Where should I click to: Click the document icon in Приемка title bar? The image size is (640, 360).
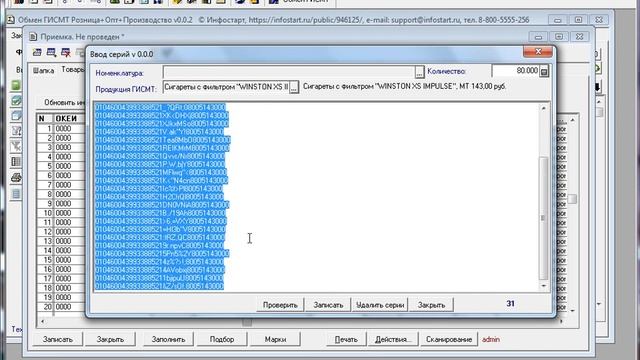tap(33, 37)
